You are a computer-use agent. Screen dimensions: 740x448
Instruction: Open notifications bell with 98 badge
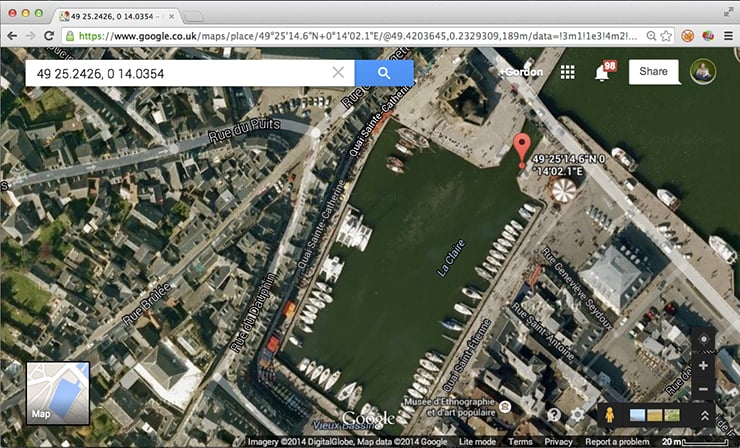[x=602, y=73]
